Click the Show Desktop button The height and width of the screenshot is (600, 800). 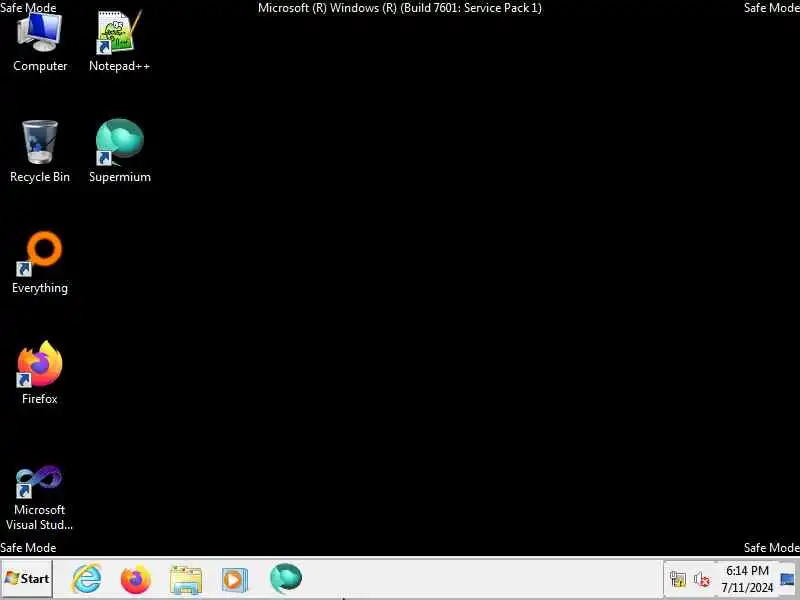click(x=789, y=579)
